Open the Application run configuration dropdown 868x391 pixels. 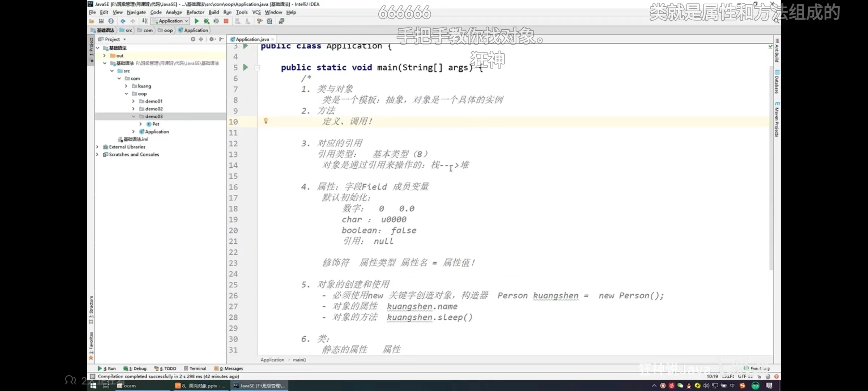[x=171, y=21]
